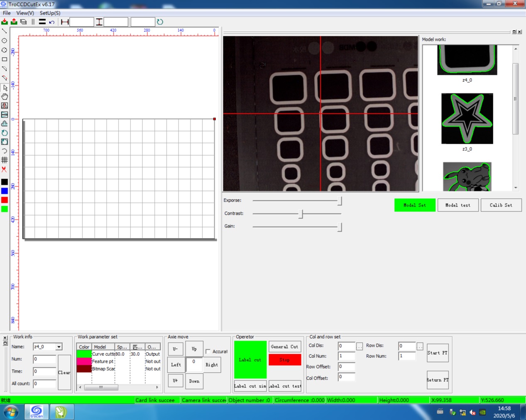The width and height of the screenshot is (526, 420).
Task: Click the Start PT button
Action: (437, 353)
